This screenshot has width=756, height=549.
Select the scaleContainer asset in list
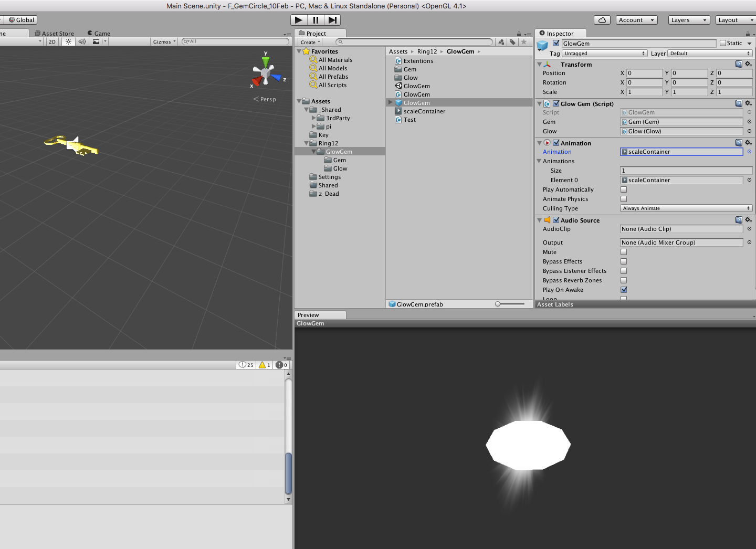click(424, 111)
